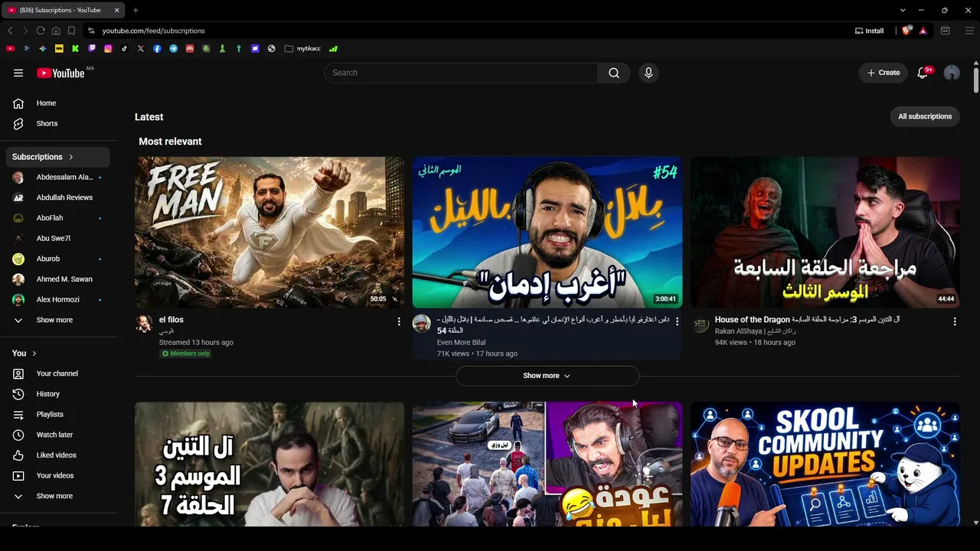Click the Create button

coord(883,73)
